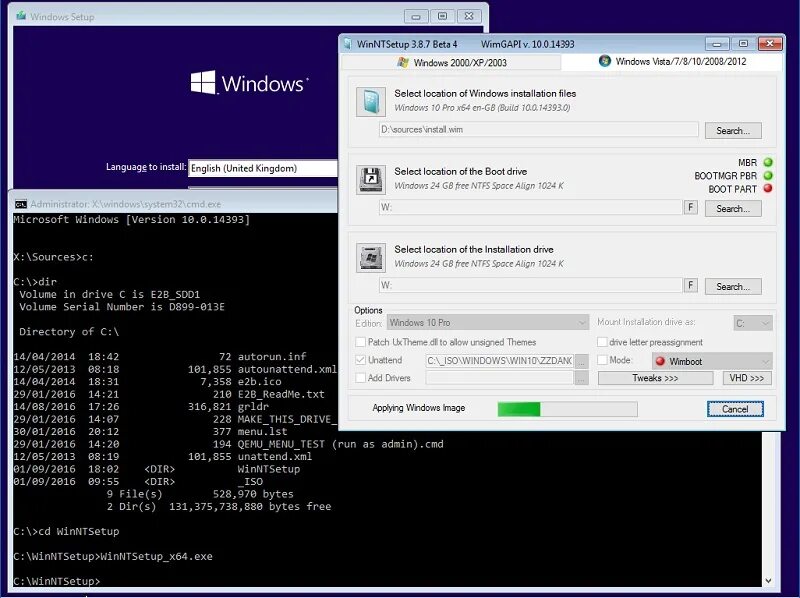Viewport: 800px width, 598px height.
Task: Click 'e2b.ico' in the directory listing
Action: [x=259, y=382]
